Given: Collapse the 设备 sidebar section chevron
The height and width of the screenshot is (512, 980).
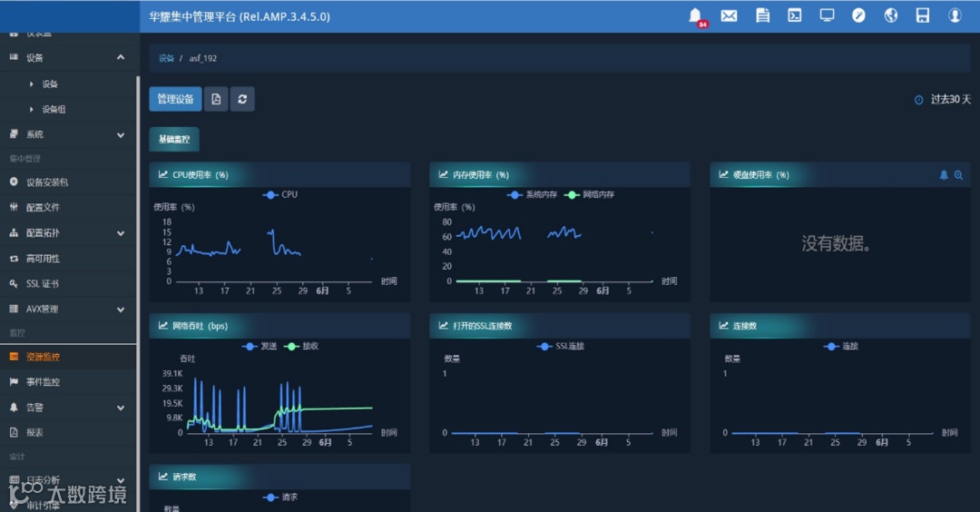Looking at the screenshot, I should 121,57.
